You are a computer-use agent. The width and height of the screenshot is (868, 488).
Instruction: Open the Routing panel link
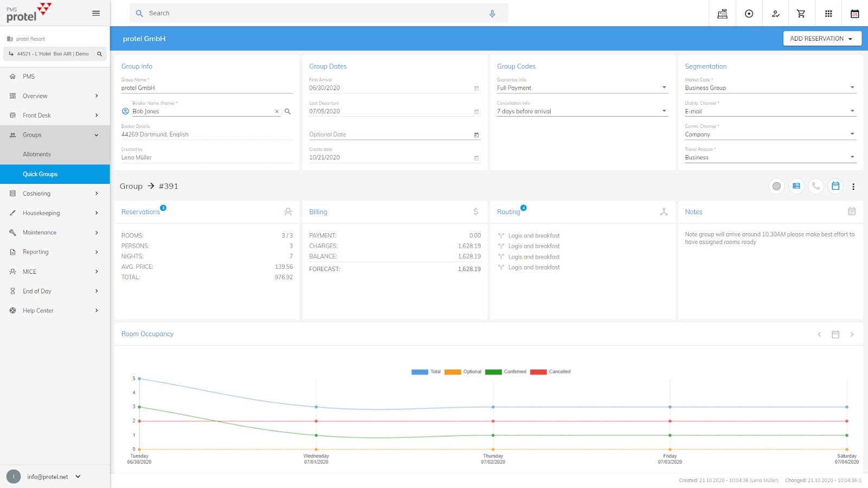508,212
